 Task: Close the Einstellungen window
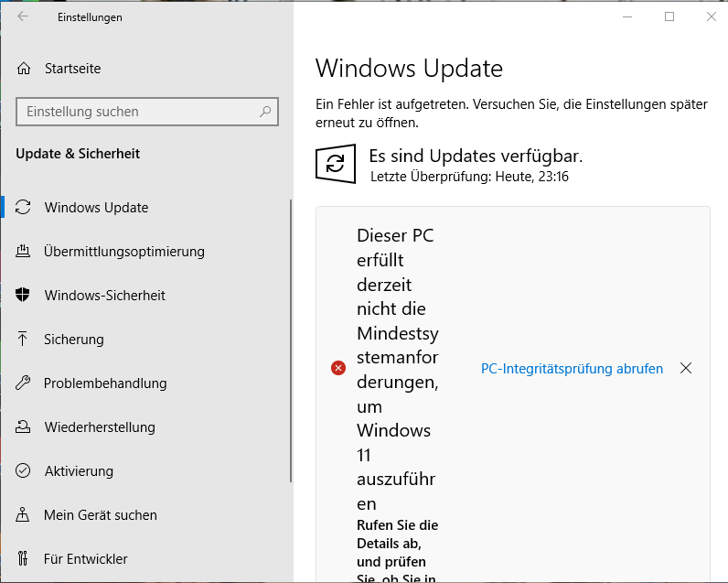click(x=712, y=16)
